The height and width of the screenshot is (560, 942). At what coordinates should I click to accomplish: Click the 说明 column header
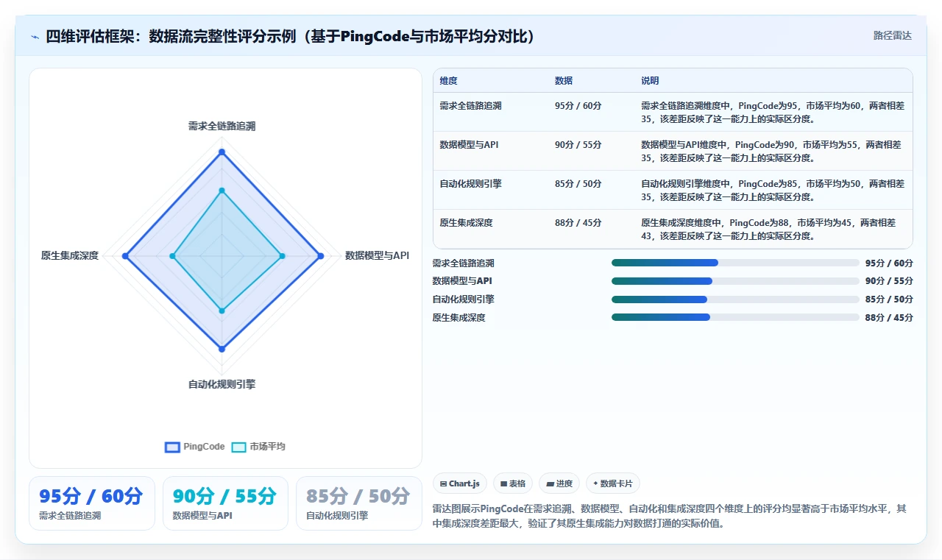click(650, 81)
